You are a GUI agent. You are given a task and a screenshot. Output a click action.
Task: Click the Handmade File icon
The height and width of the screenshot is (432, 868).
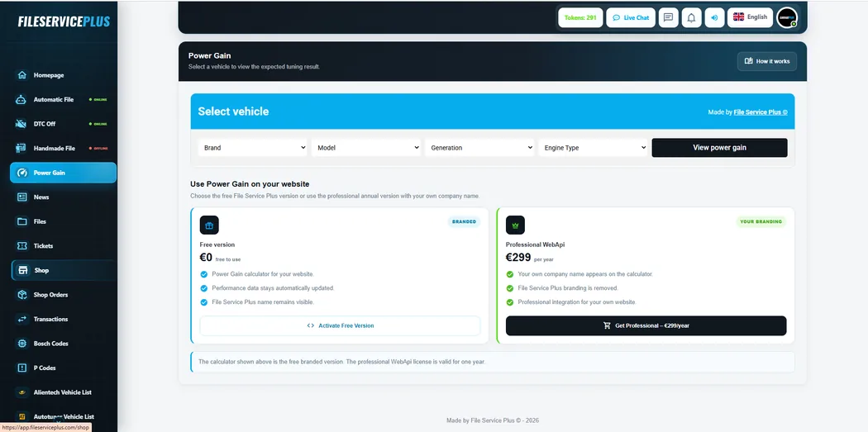pos(21,148)
